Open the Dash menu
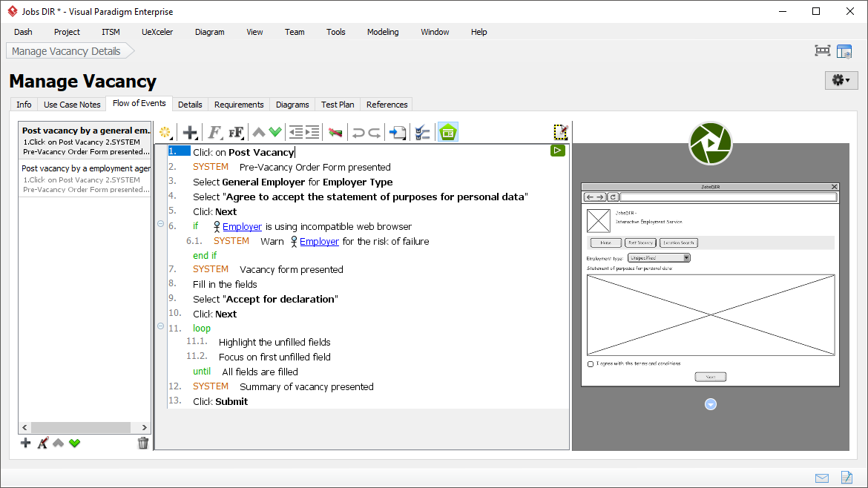Viewport: 868px width, 488px height. [23, 32]
